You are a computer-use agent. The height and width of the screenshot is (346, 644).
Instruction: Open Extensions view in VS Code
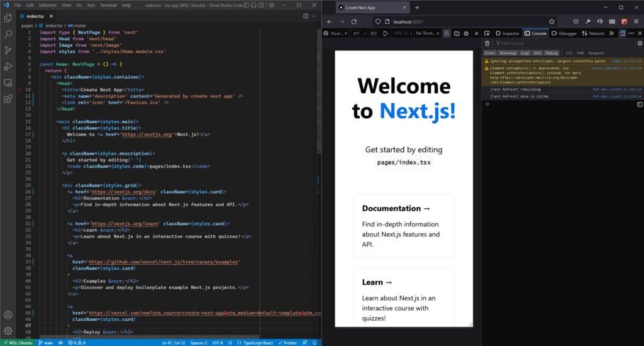pos(8,99)
